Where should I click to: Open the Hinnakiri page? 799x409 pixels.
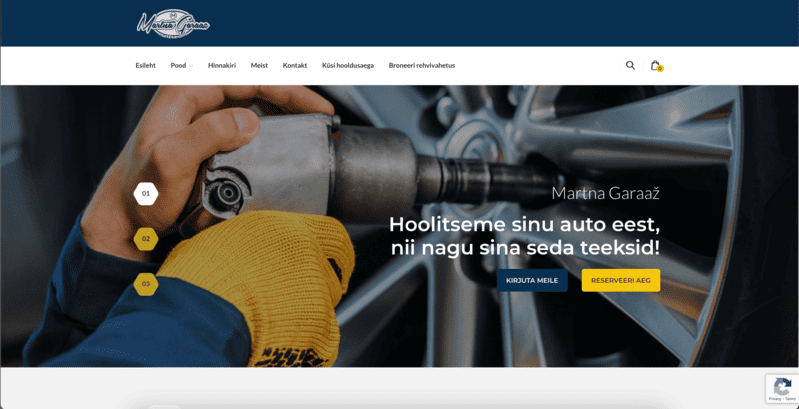coord(222,65)
